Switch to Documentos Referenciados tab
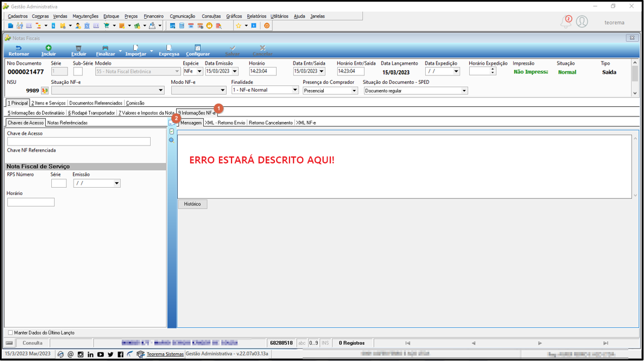 [x=96, y=103]
